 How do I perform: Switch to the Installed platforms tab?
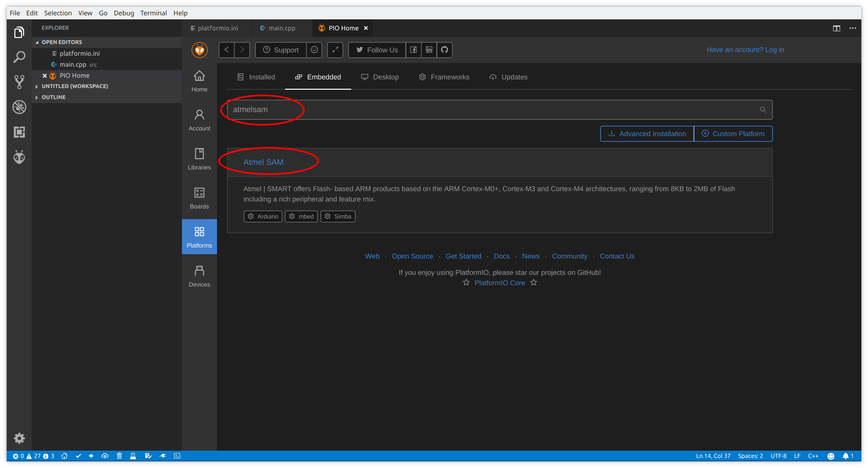pyautogui.click(x=256, y=77)
